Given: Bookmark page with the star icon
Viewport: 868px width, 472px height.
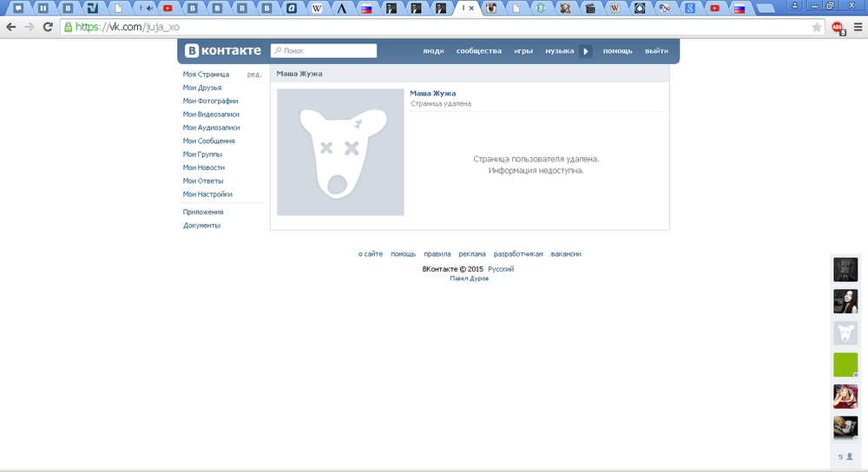Looking at the screenshot, I should [817, 27].
